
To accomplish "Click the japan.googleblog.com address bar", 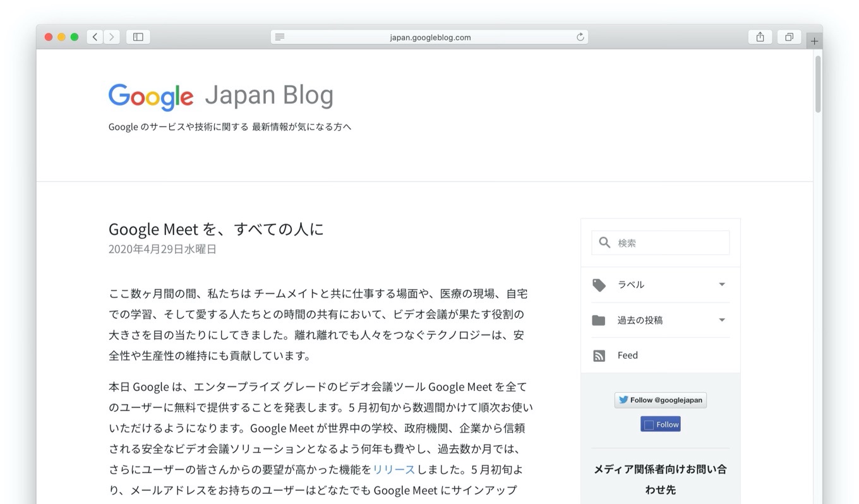I will point(429,37).
